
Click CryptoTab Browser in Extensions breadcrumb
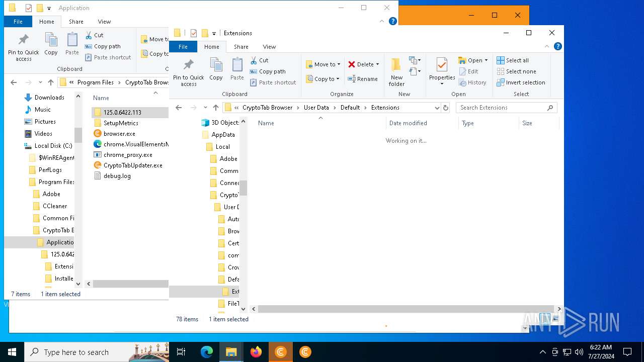tap(267, 108)
